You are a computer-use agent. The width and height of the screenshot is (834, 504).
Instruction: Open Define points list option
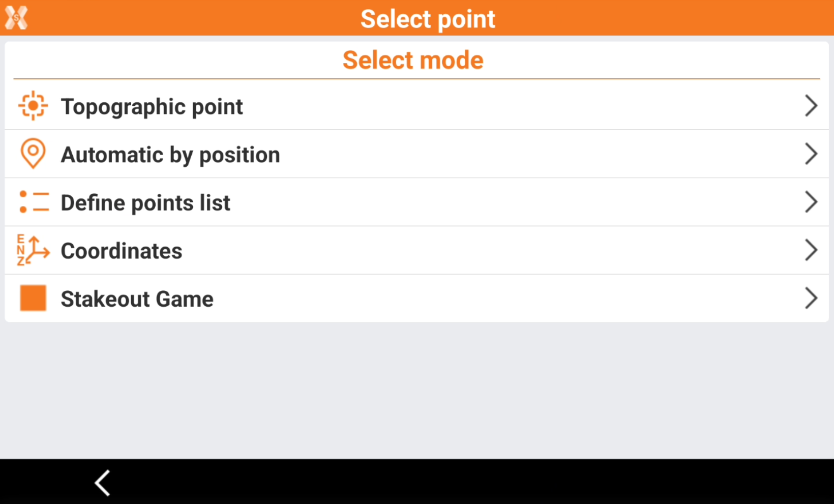pyautogui.click(x=145, y=203)
